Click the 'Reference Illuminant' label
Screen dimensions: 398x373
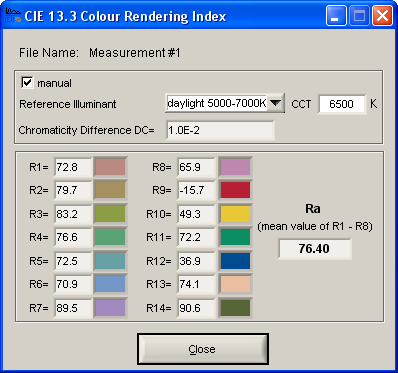tap(68, 104)
